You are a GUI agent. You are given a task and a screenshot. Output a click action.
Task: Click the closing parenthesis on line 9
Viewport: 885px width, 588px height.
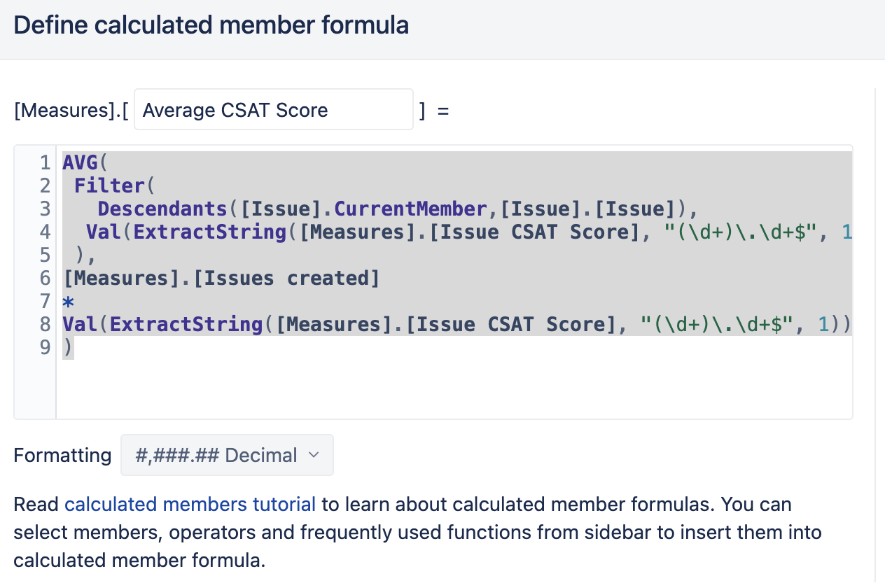pos(68,347)
